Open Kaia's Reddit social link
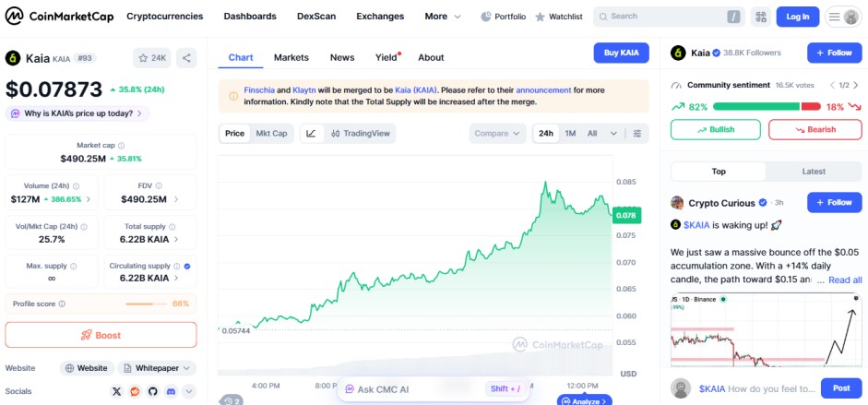Screen dimensions: 868x405 tap(135, 392)
